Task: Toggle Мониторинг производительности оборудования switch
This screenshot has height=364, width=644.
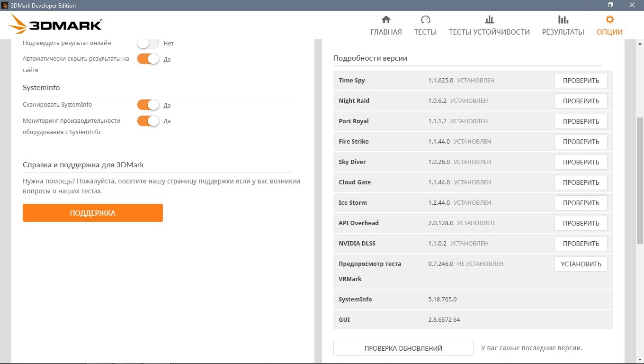Action: tap(148, 121)
